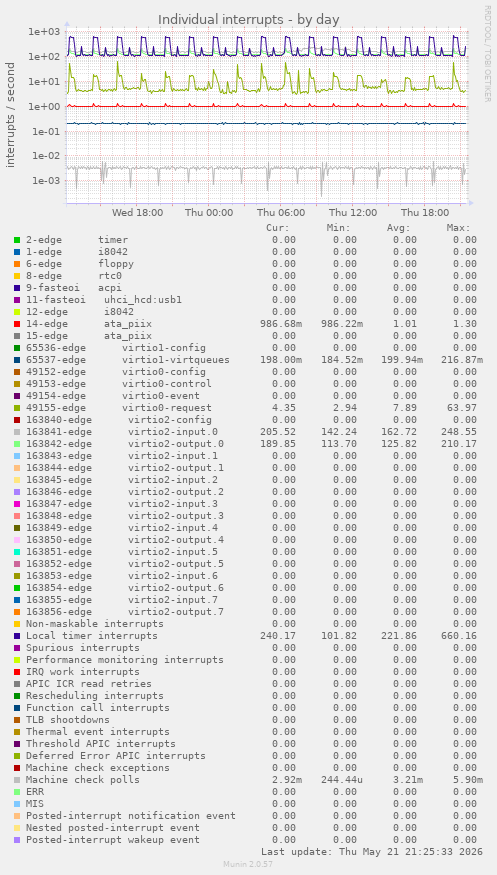497x875 pixels.
Task: Click the 65537-edge virtio1-virtqueues swatch
Action: [x=17, y=360]
